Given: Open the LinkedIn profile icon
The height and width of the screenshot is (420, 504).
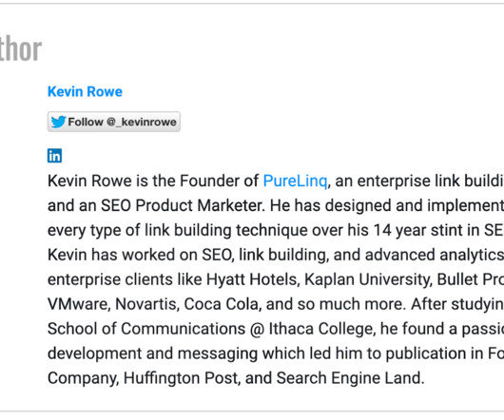Looking at the screenshot, I should [x=54, y=156].
